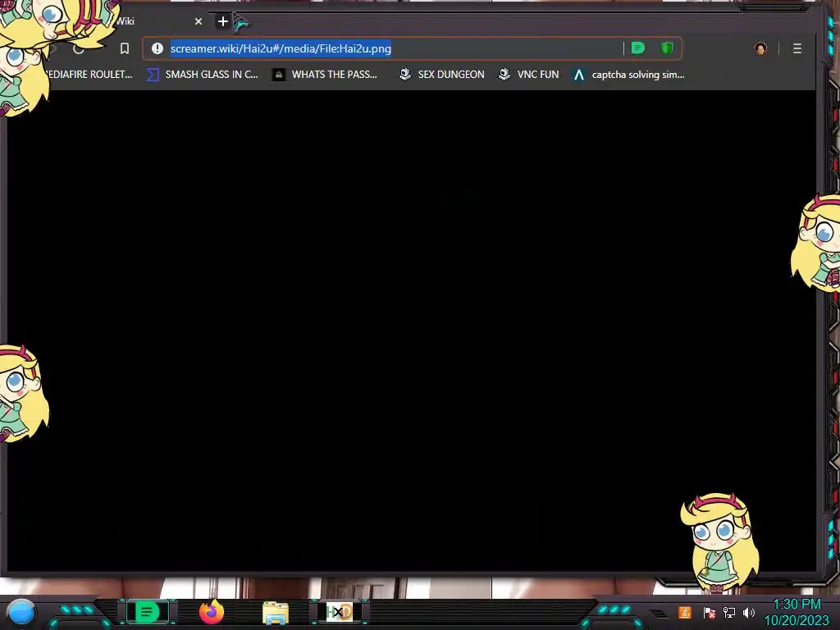Show the clock and date flyout
The height and width of the screenshot is (630, 840).
(797, 612)
